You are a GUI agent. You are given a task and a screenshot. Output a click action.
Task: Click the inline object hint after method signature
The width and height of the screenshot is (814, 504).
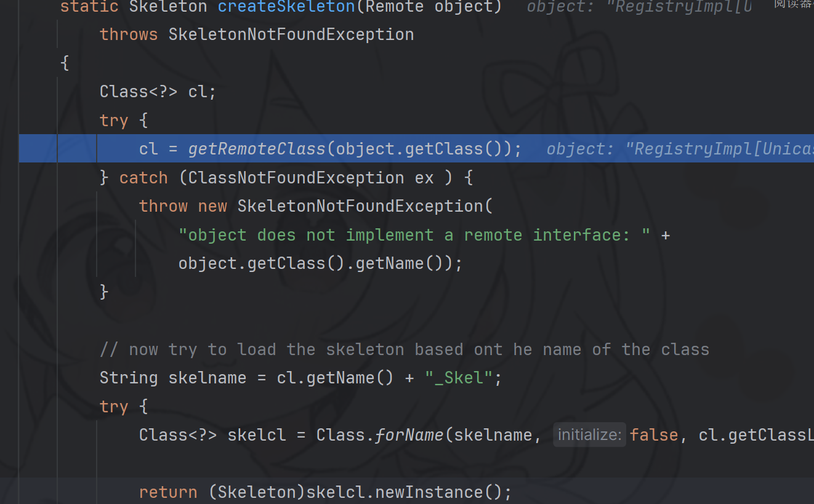[640, 7]
